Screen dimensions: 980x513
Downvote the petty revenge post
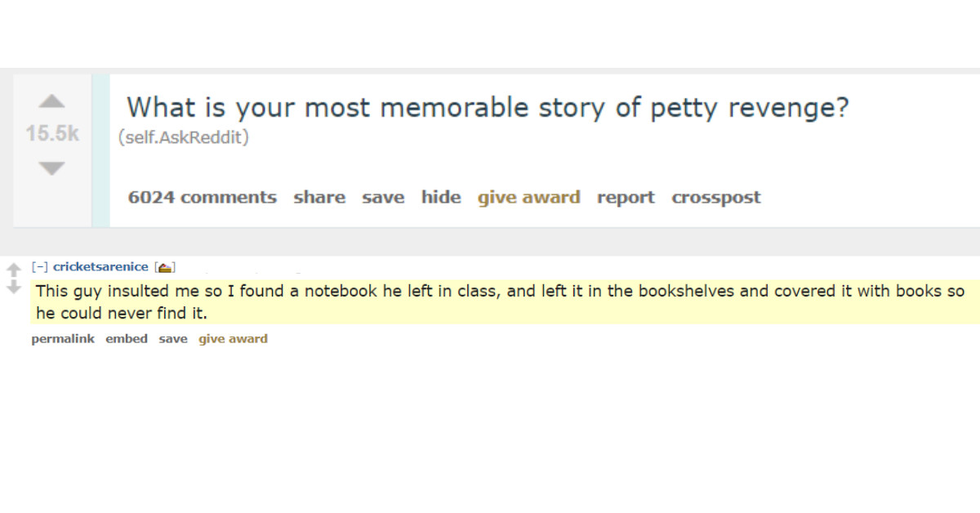(x=51, y=168)
